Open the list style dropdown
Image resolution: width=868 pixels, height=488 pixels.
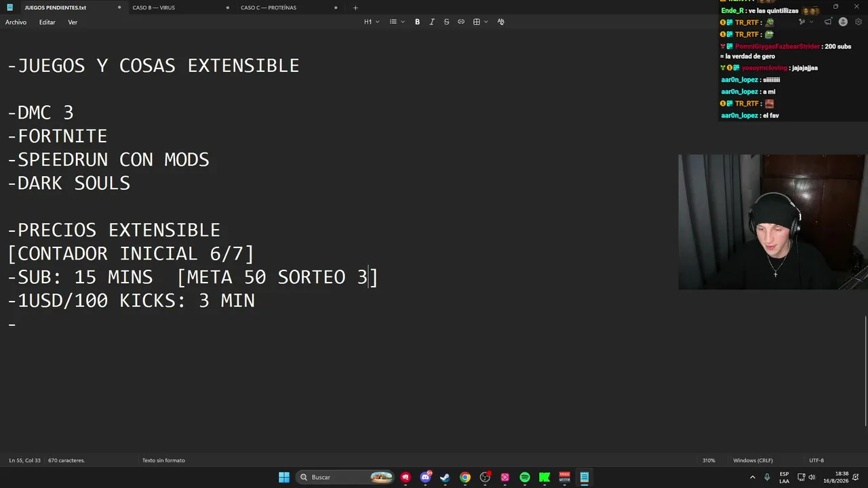397,22
